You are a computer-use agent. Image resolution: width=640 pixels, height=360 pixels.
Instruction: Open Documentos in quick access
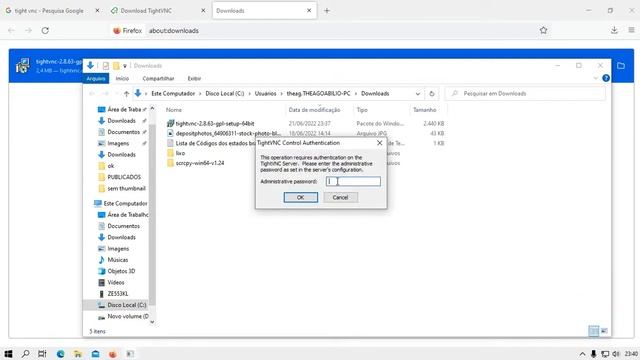[x=122, y=132]
